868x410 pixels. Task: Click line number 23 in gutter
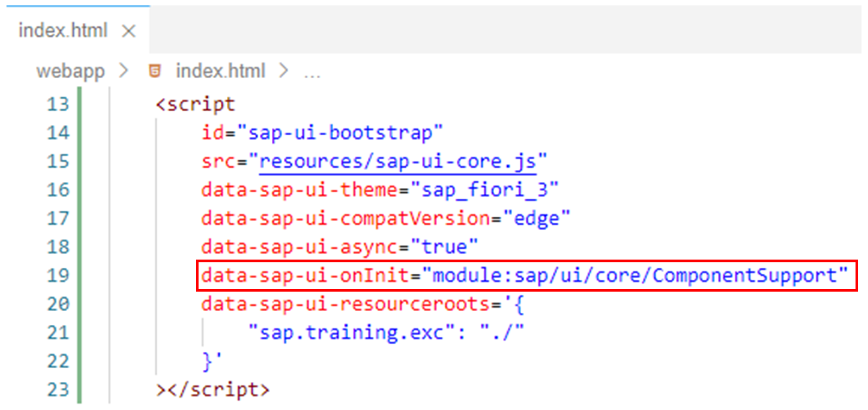pos(58,390)
